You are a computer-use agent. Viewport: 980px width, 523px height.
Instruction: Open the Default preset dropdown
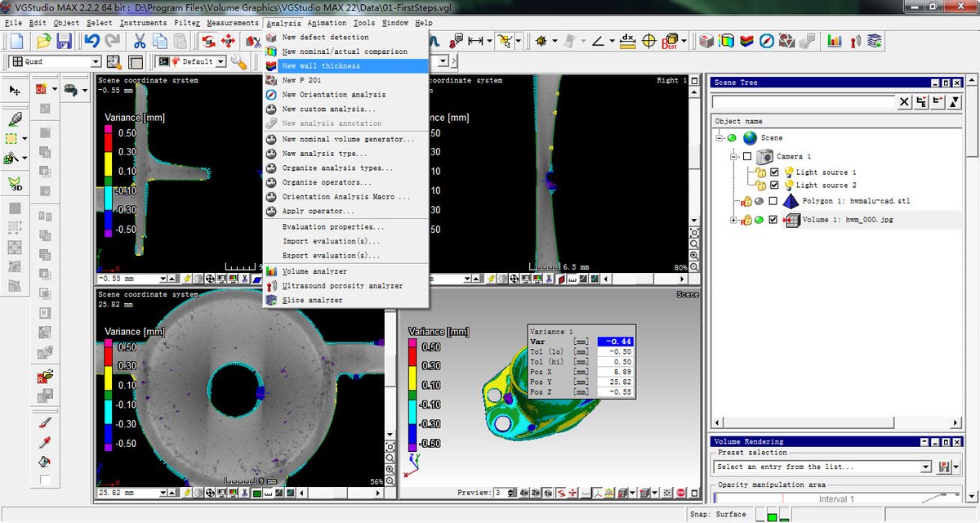221,62
